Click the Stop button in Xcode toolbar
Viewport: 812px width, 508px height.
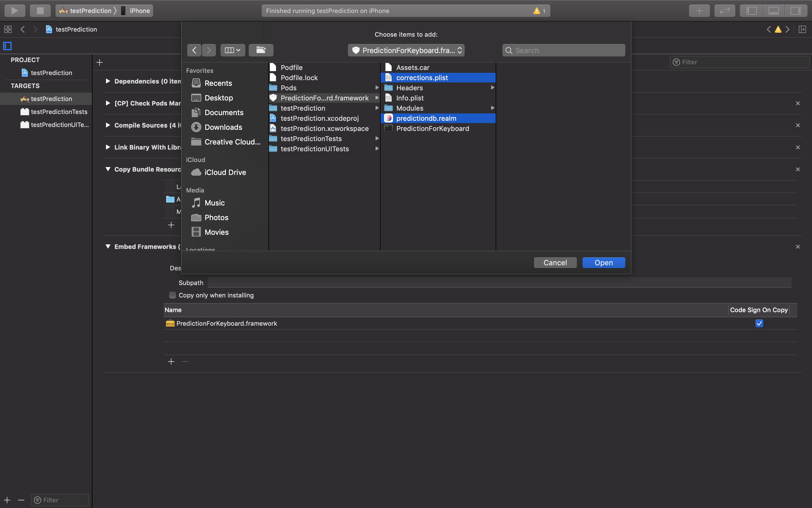pyautogui.click(x=40, y=10)
